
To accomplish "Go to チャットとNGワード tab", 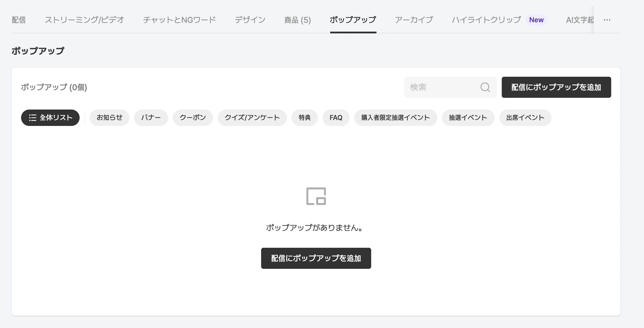I will pyautogui.click(x=179, y=20).
